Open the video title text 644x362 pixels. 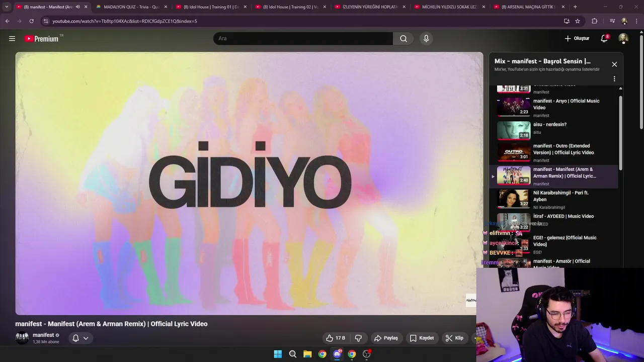pos(111,324)
